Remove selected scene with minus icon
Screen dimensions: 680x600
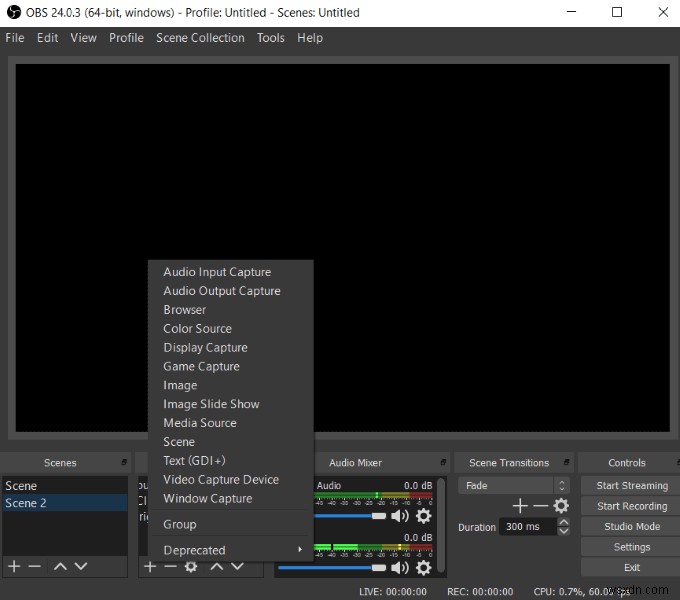coord(34,566)
